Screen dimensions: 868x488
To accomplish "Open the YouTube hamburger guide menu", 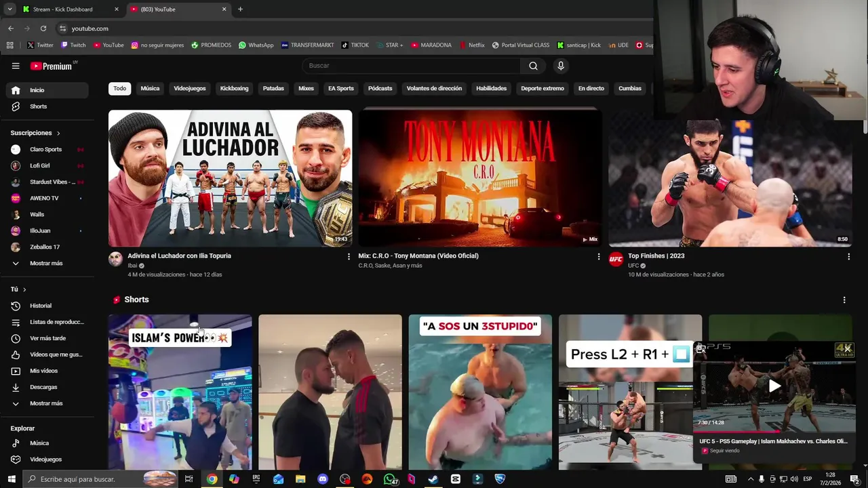I will [16, 66].
